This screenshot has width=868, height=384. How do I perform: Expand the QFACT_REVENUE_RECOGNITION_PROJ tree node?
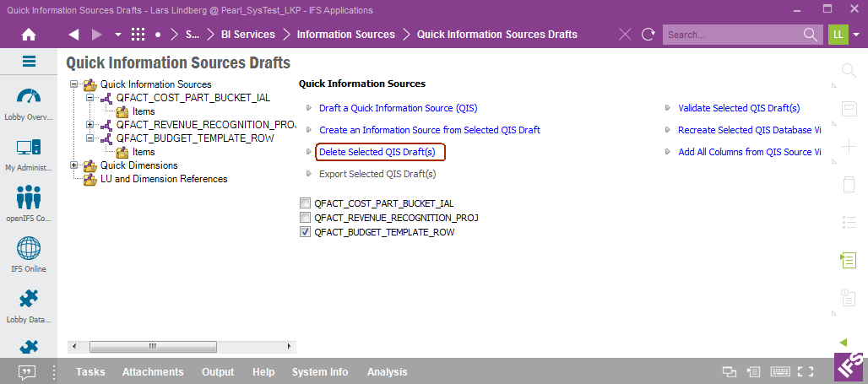pyautogui.click(x=90, y=125)
